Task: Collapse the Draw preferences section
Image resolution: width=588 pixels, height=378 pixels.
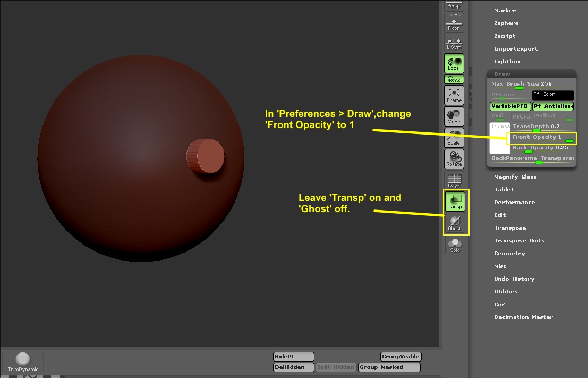Action: point(502,74)
